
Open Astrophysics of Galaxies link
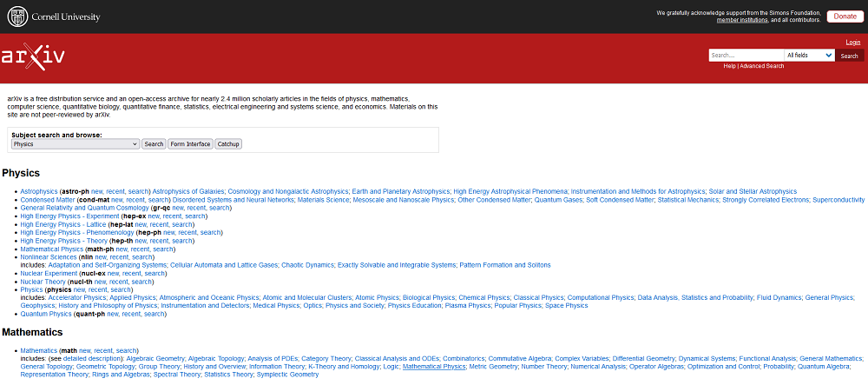pyautogui.click(x=188, y=191)
